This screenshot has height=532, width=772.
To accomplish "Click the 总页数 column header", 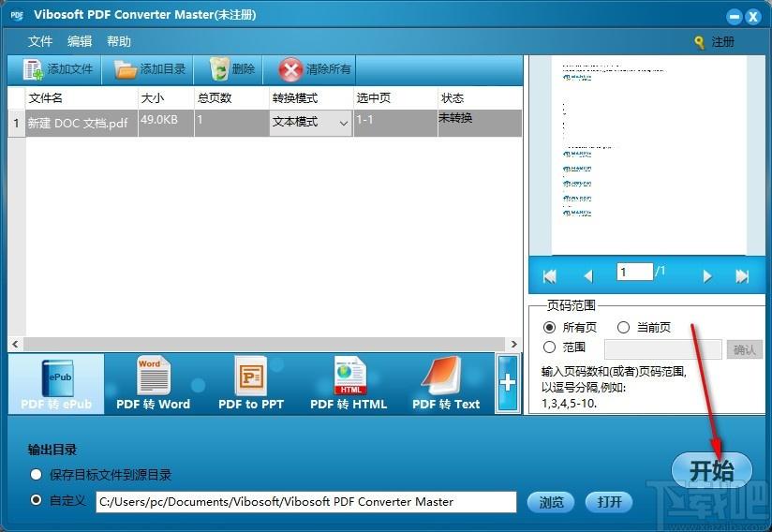I will click(x=231, y=98).
